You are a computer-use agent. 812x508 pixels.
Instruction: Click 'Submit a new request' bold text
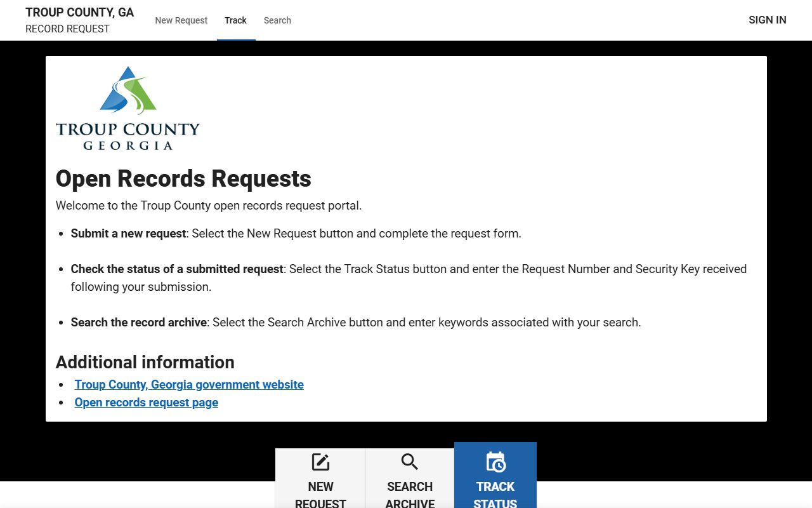tap(129, 233)
